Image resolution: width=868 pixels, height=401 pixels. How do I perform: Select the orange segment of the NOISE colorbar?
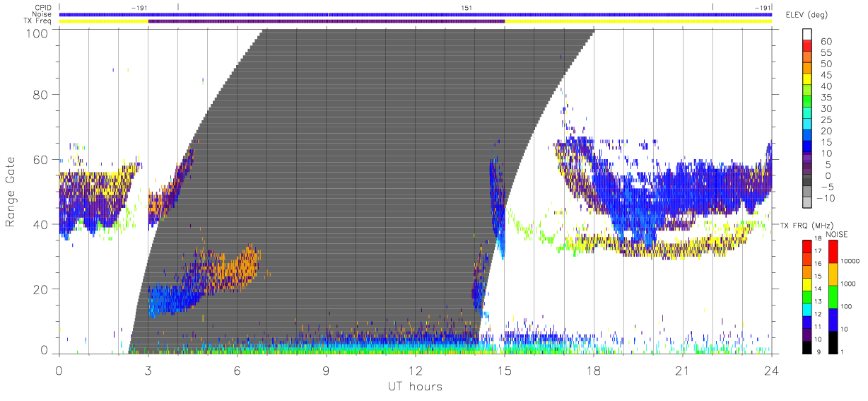[x=833, y=274]
